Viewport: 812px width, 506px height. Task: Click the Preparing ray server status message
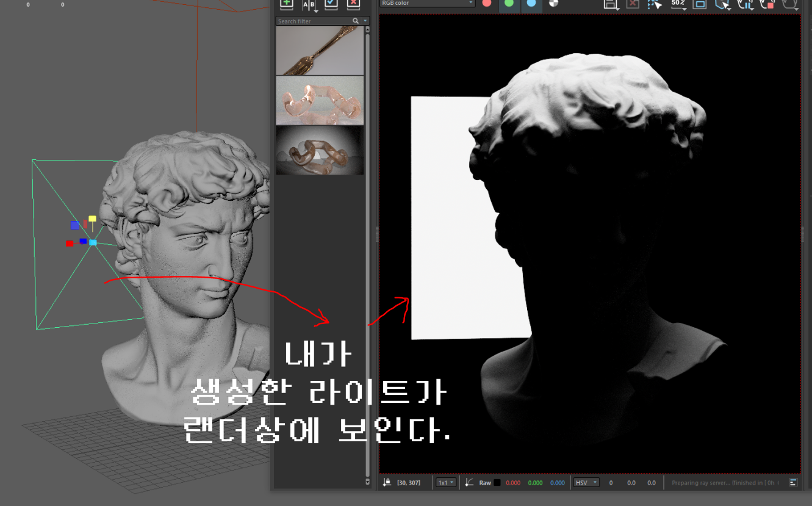click(725, 483)
